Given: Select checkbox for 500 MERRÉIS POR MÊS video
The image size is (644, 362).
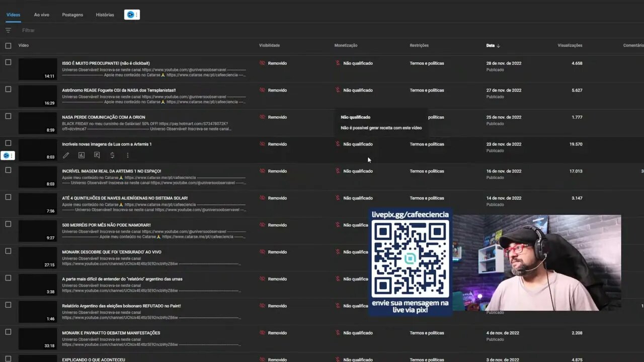Looking at the screenshot, I should point(8,224).
